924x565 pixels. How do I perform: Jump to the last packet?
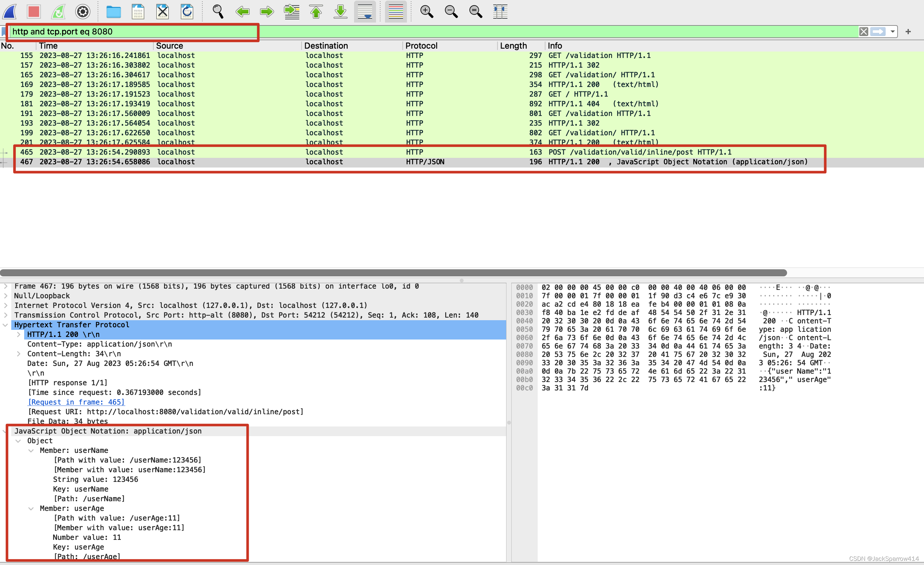click(x=341, y=12)
